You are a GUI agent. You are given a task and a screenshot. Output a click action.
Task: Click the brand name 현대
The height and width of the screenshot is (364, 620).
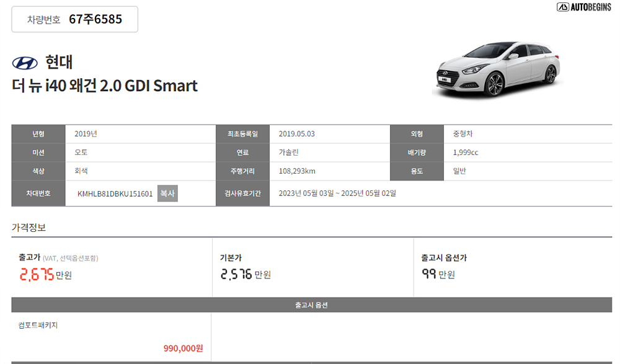pyautogui.click(x=59, y=63)
